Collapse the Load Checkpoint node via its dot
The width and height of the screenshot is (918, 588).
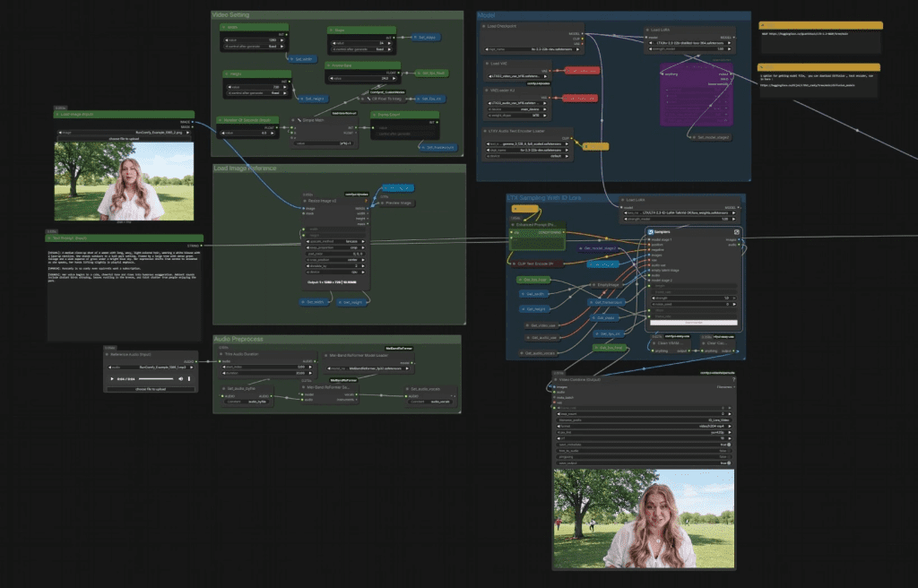[x=482, y=26]
